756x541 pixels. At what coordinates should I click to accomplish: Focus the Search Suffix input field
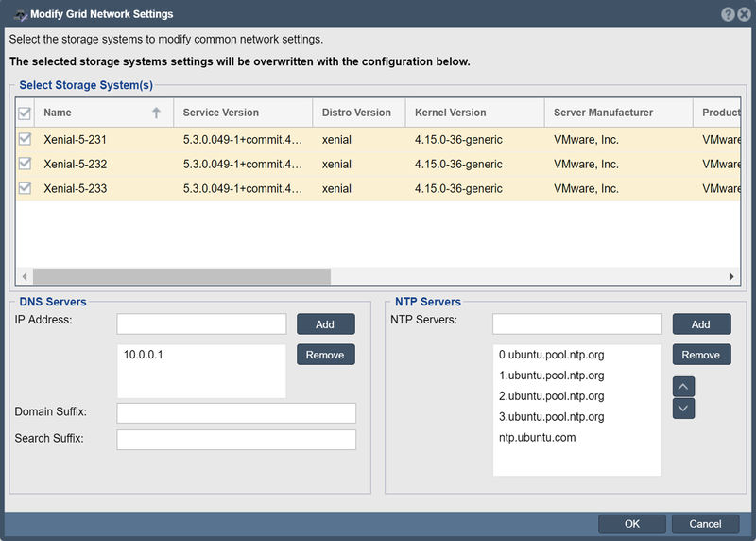236,440
